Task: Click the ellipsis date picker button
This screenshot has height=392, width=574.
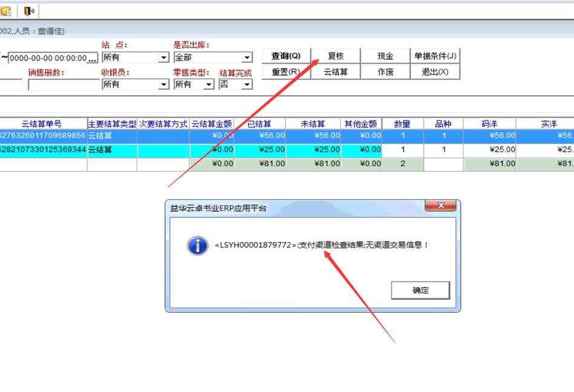Action: 92,58
